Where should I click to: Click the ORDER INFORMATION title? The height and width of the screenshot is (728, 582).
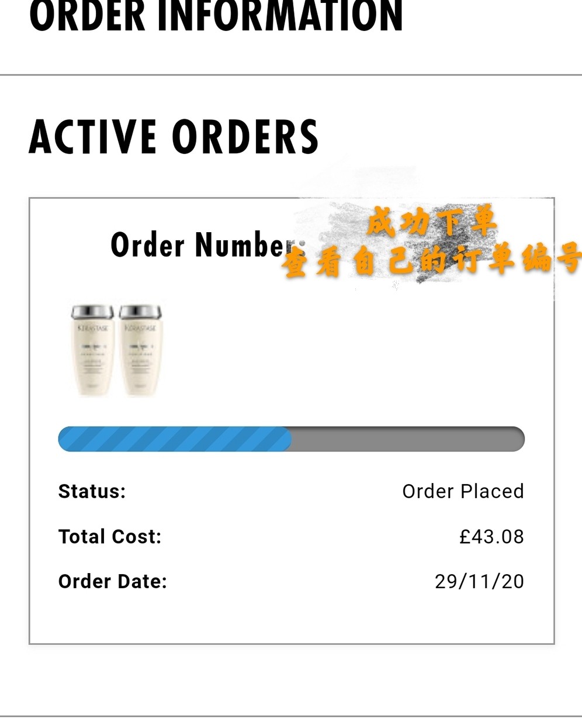216,15
